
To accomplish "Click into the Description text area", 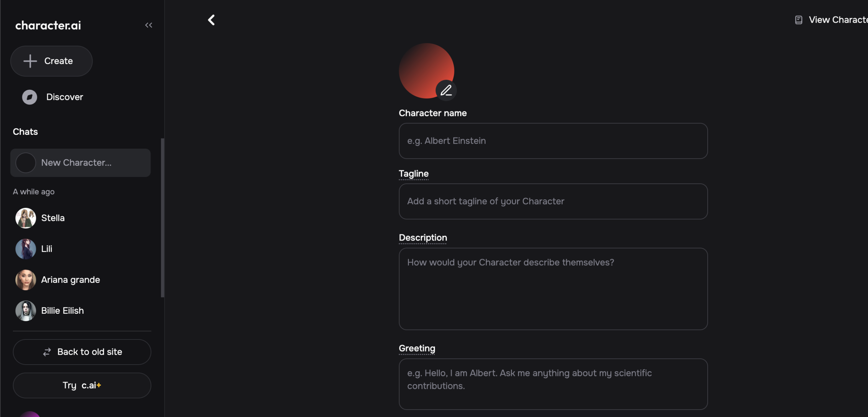I will tap(553, 289).
